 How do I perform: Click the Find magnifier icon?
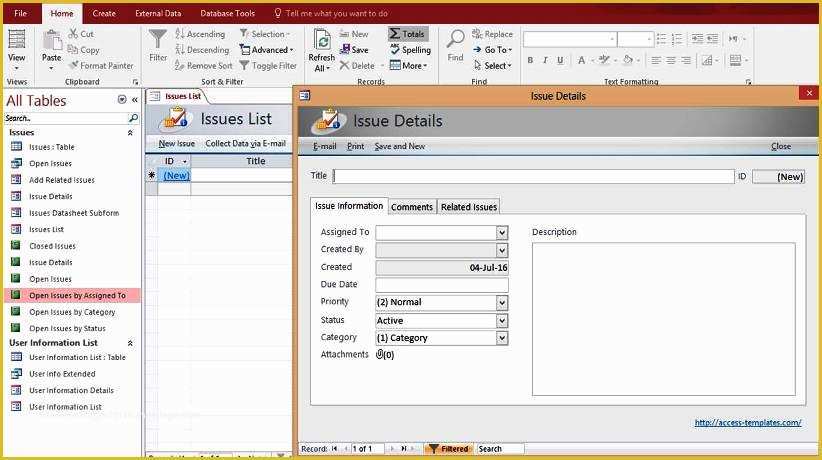(455, 39)
